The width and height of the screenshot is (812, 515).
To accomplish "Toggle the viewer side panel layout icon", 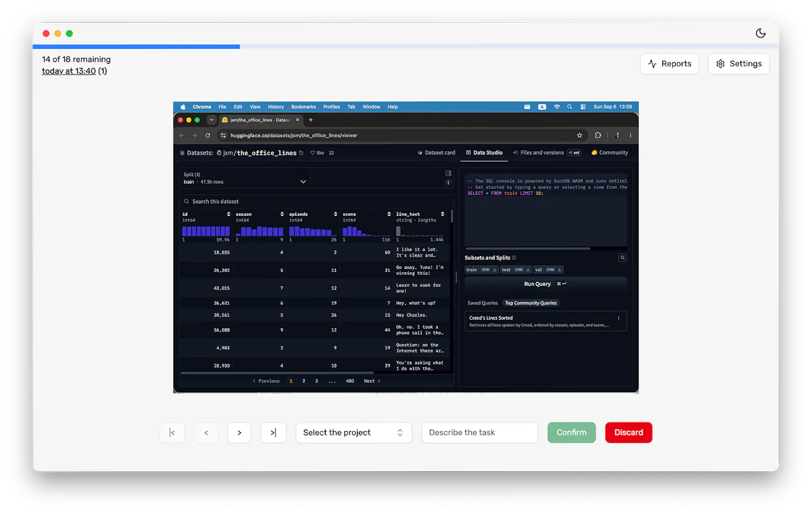I will pos(448,173).
